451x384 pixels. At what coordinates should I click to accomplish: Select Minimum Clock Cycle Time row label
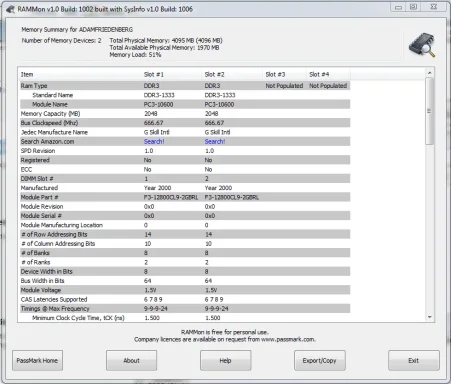click(78, 318)
